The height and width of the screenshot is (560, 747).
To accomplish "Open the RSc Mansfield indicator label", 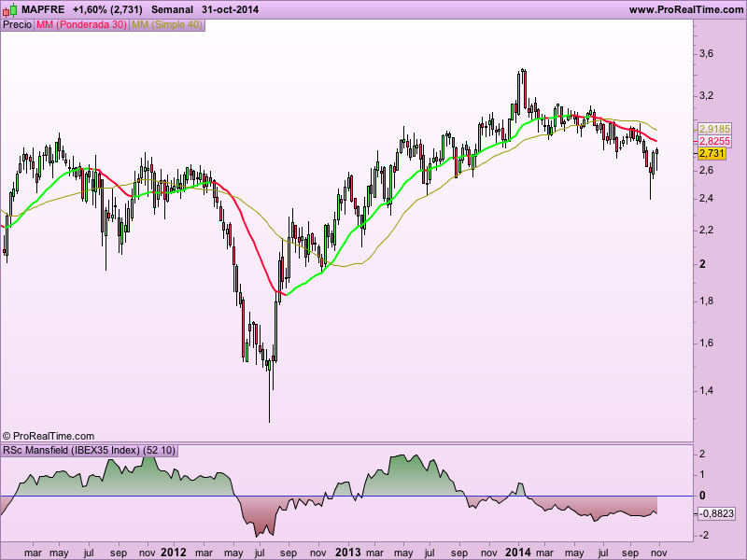I will point(89,450).
